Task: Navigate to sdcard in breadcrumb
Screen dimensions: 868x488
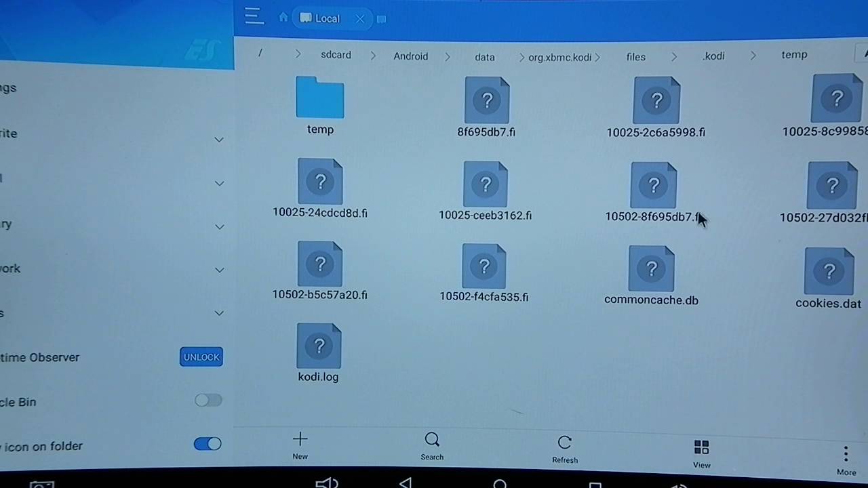Action: (x=336, y=55)
